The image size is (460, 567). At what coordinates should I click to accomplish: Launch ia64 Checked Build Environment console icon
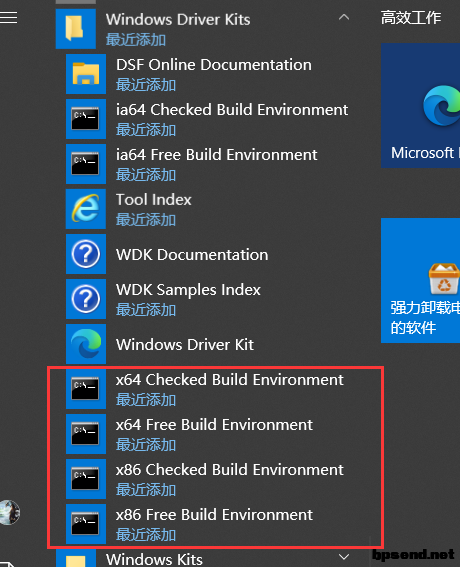86,119
